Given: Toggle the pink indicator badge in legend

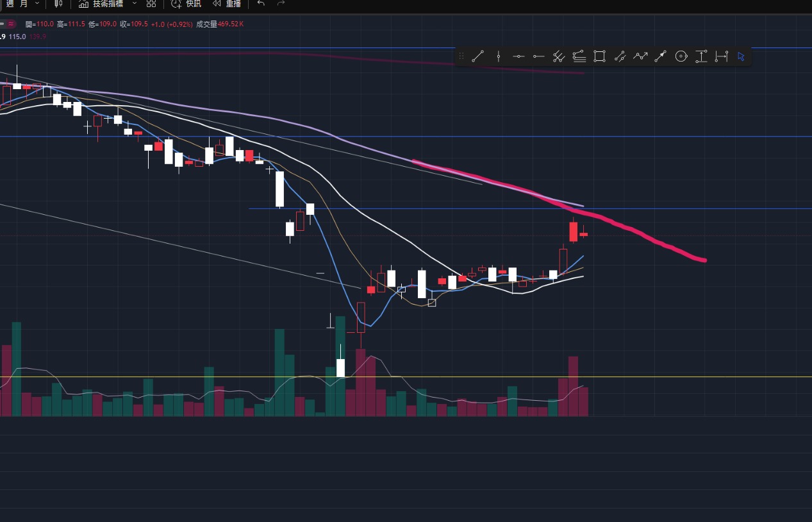Looking at the screenshot, I should [x=11, y=24].
